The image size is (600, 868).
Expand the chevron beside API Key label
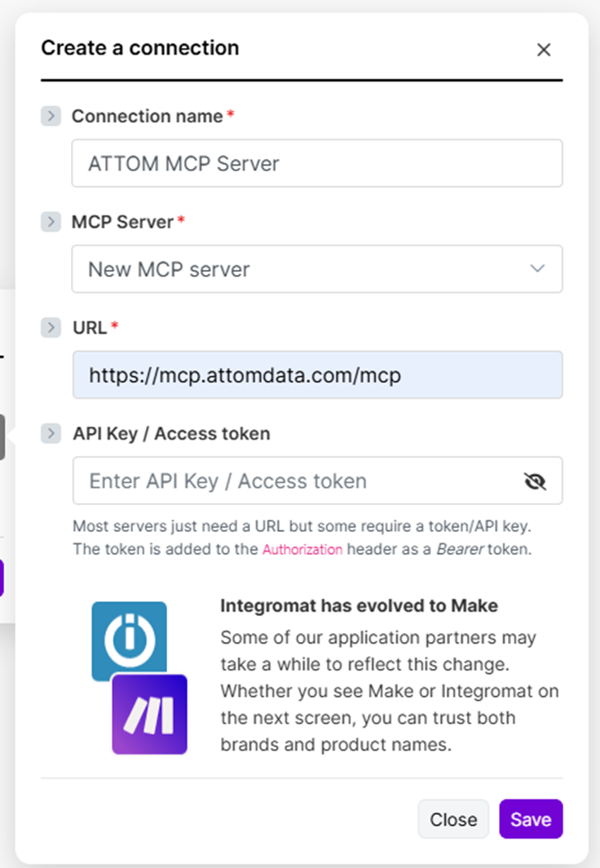coord(51,433)
